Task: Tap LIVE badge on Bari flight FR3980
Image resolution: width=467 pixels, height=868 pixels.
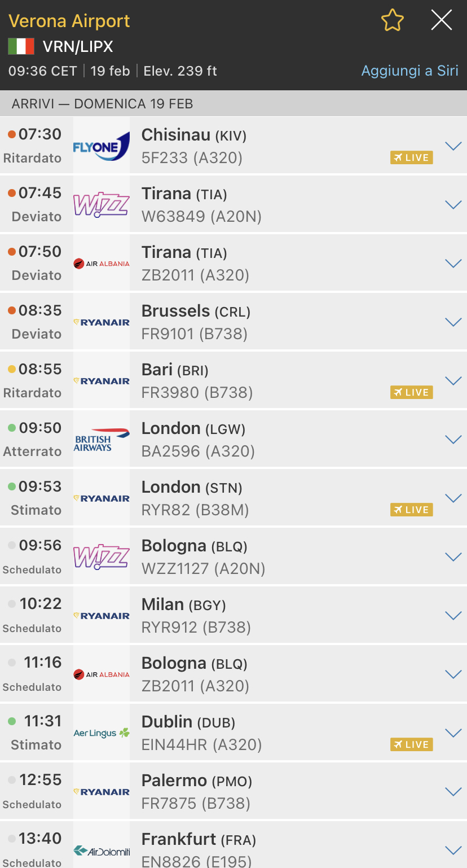Action: [412, 393]
